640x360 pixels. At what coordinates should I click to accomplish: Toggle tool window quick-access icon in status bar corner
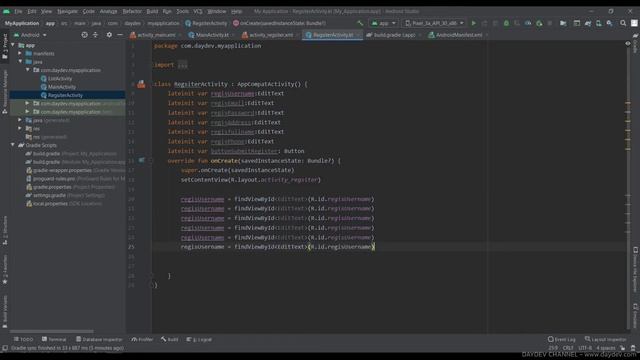4,348
